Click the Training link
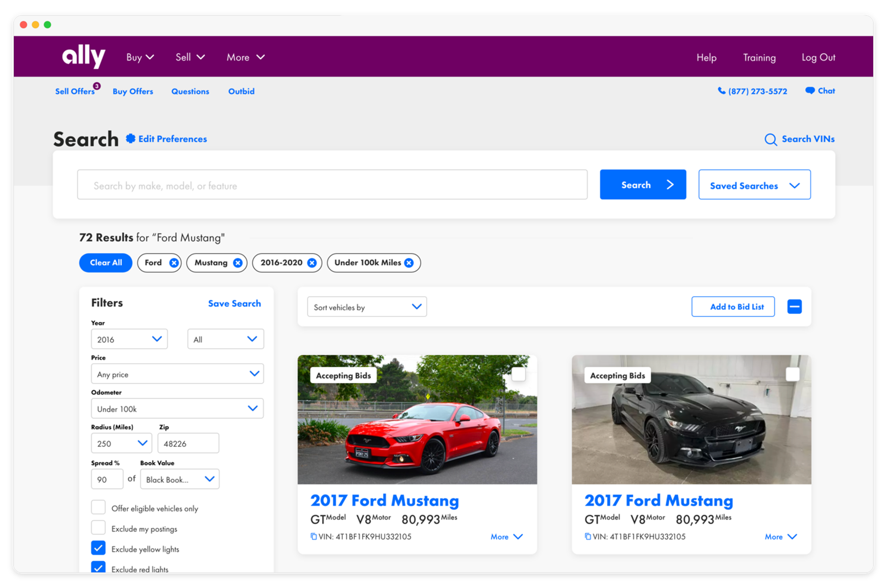This screenshot has height=588, width=887. point(759,58)
